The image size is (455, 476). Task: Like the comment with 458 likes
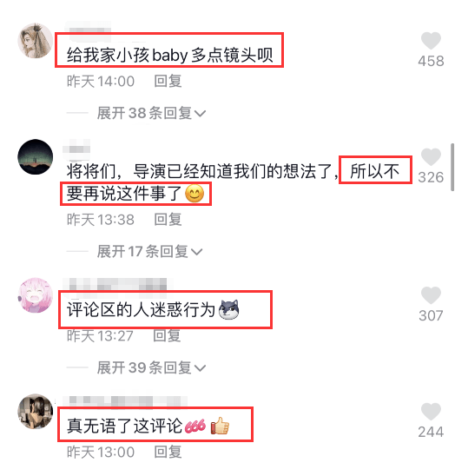pos(431,40)
